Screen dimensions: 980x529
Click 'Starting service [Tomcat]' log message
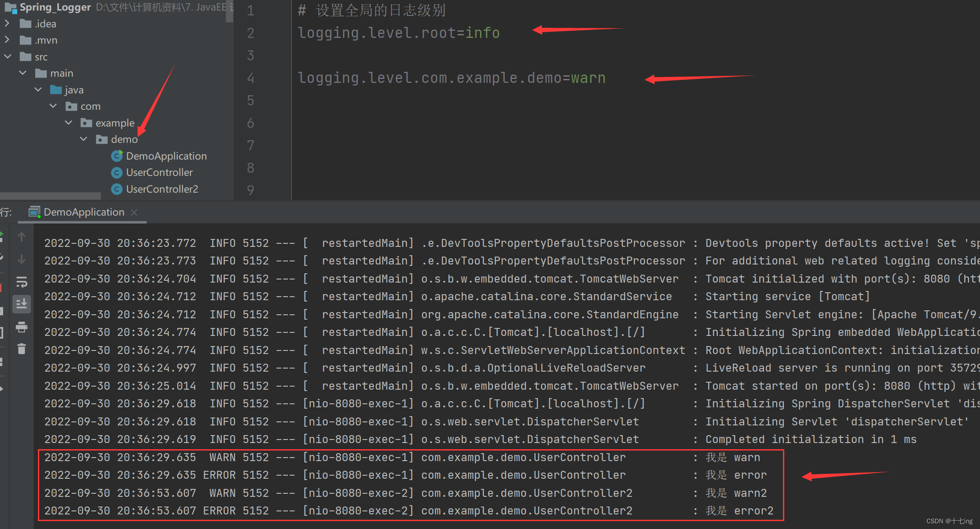787,296
